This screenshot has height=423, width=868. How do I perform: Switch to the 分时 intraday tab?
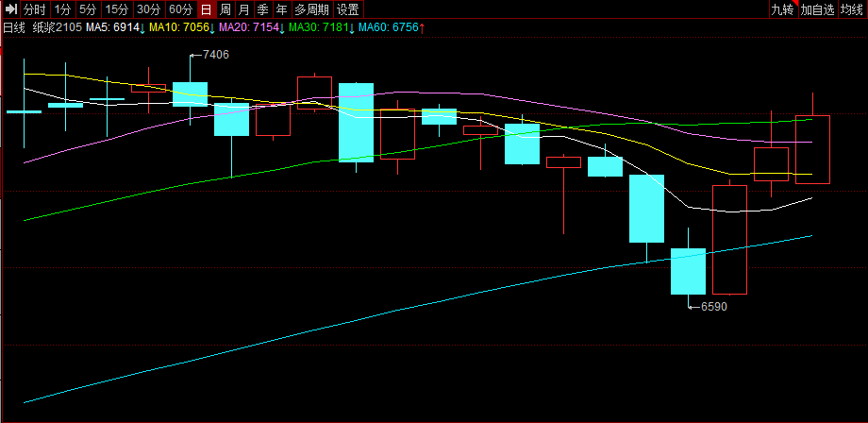click(x=35, y=8)
